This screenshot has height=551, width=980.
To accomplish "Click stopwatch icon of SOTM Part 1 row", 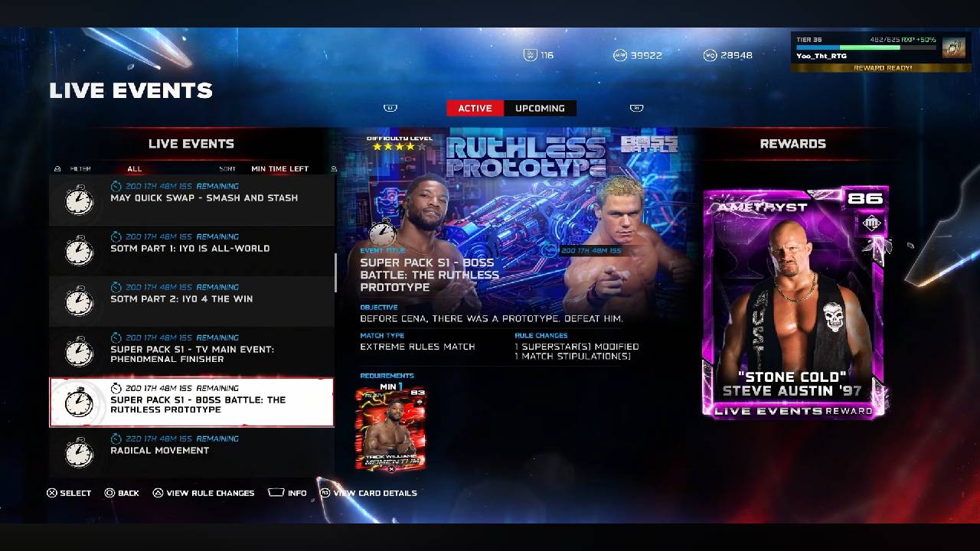I will pos(79,250).
